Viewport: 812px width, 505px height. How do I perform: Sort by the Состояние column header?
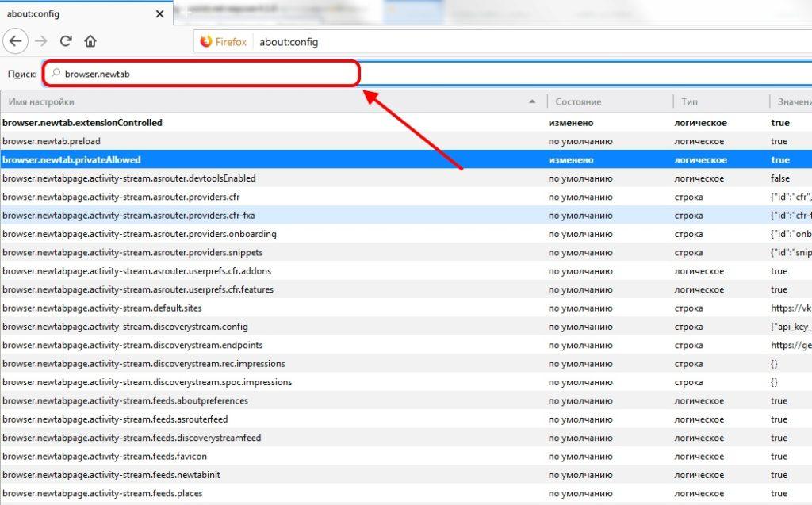610,101
